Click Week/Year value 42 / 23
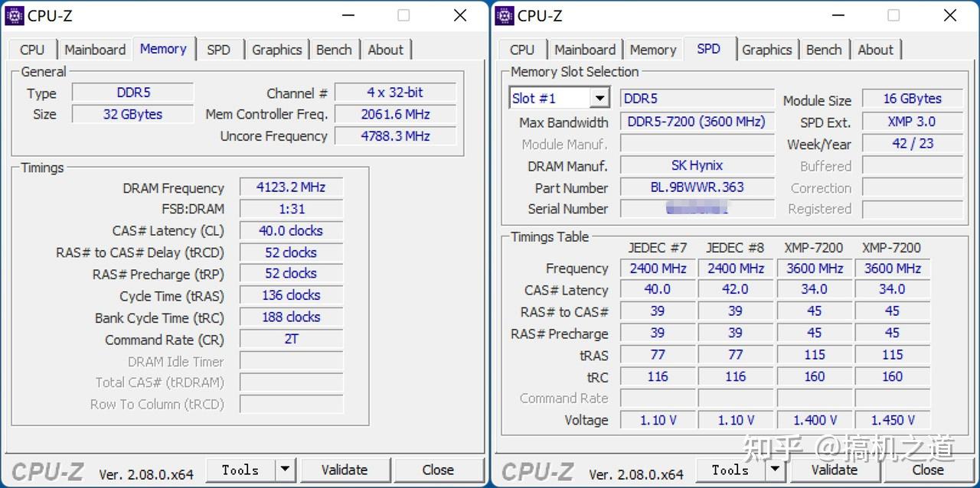 (x=912, y=143)
